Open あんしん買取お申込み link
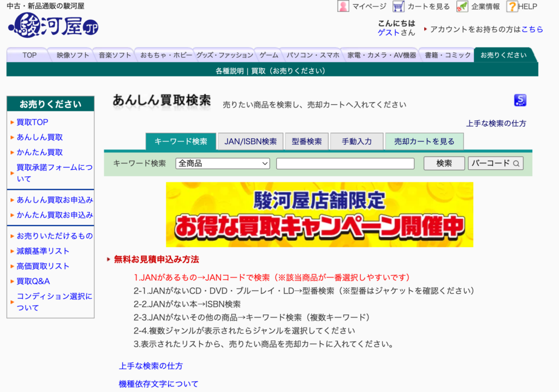559x392 pixels. point(55,200)
